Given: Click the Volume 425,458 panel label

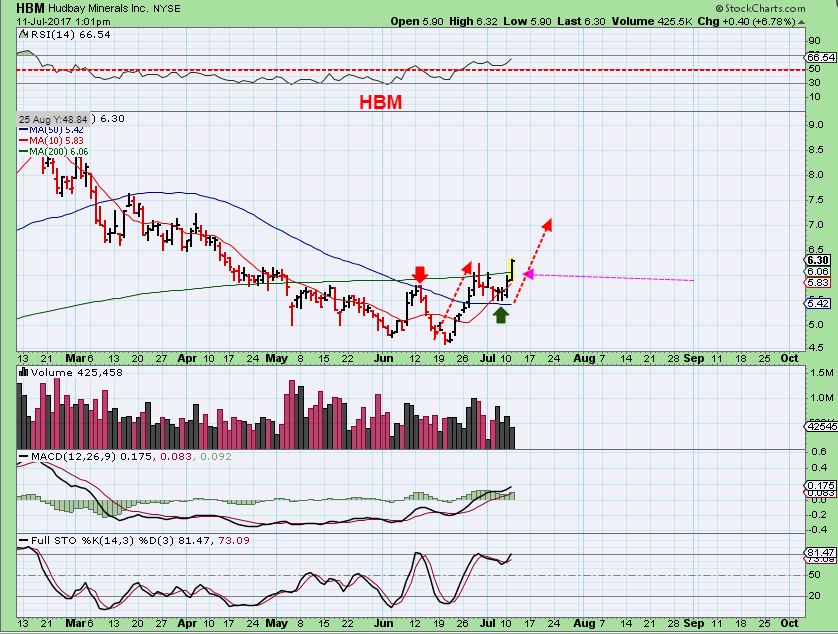Looking at the screenshot, I should click(x=77, y=372).
